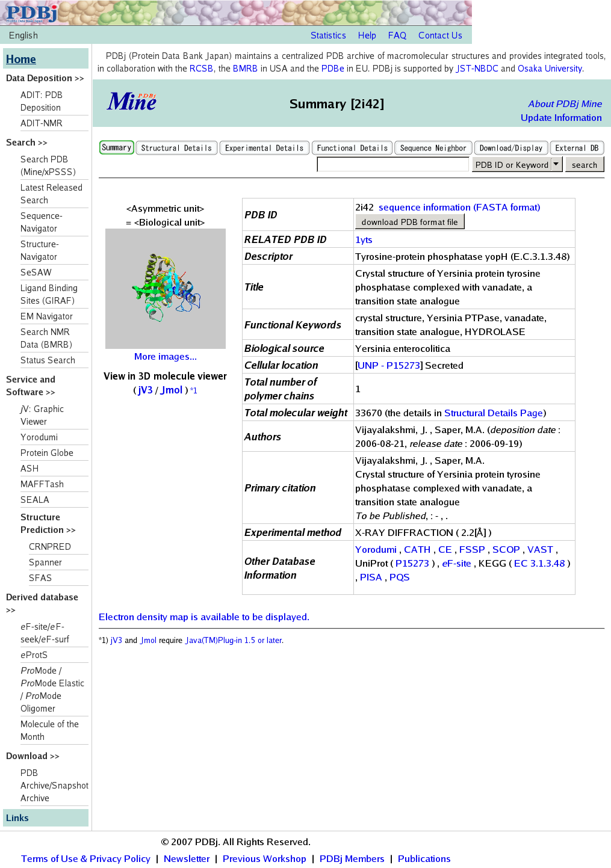This screenshot has height=868, width=611.
Task: Open the CATH database link
Action: (x=417, y=549)
